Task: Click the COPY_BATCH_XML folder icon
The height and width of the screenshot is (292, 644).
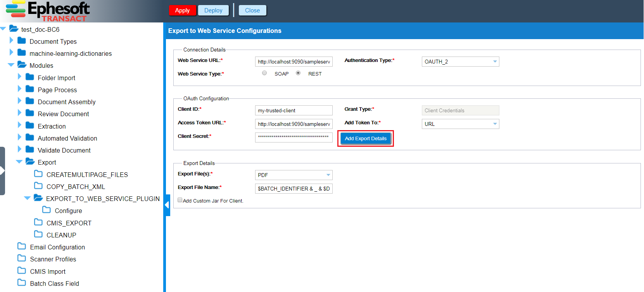Action: 38,186
